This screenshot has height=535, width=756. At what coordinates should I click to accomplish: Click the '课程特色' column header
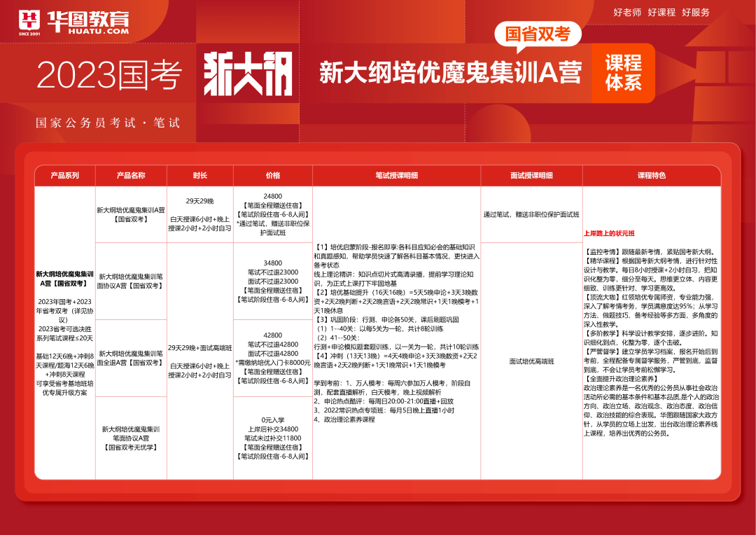652,176
